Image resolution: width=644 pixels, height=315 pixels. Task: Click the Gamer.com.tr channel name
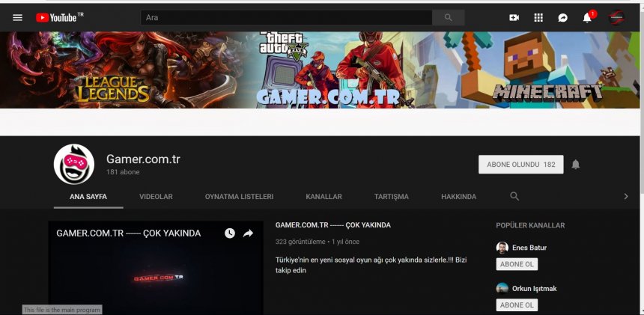point(143,159)
